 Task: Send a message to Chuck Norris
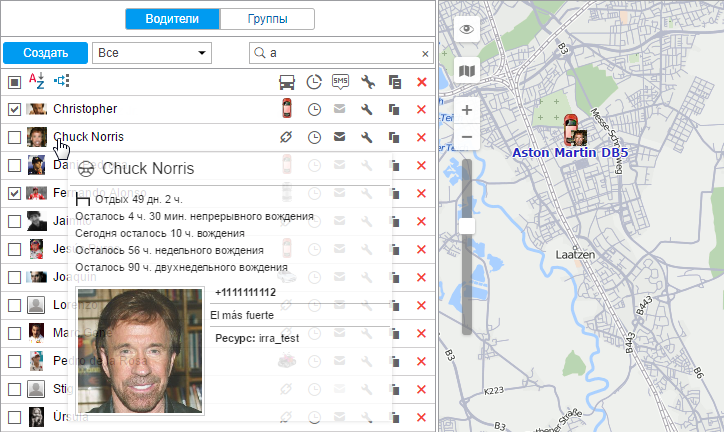pyautogui.click(x=341, y=137)
